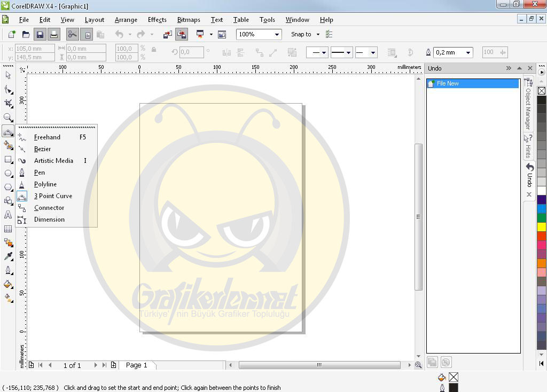Click the Import icon
This screenshot has width=547, height=392.
168,34
